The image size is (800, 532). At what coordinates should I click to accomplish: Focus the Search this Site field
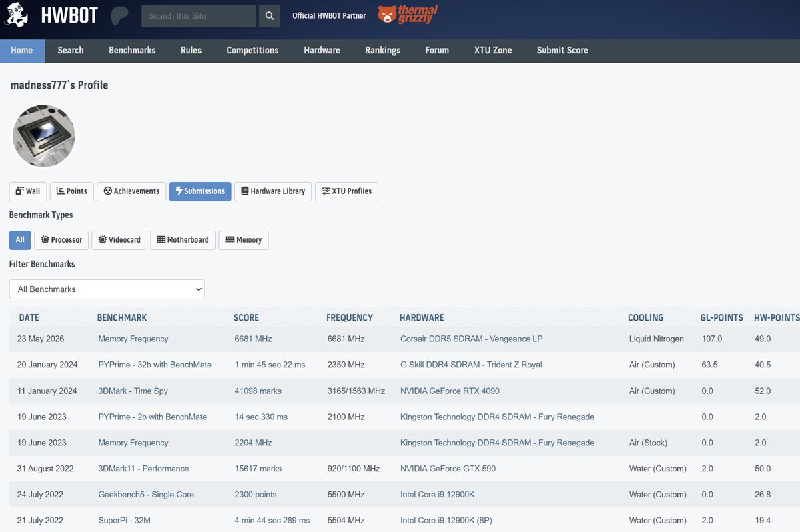point(198,16)
